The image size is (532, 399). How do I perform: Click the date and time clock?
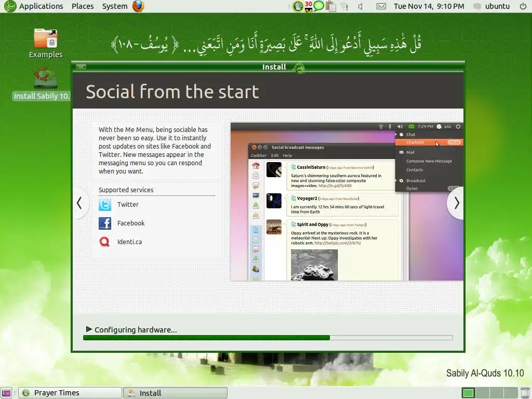pyautogui.click(x=429, y=6)
